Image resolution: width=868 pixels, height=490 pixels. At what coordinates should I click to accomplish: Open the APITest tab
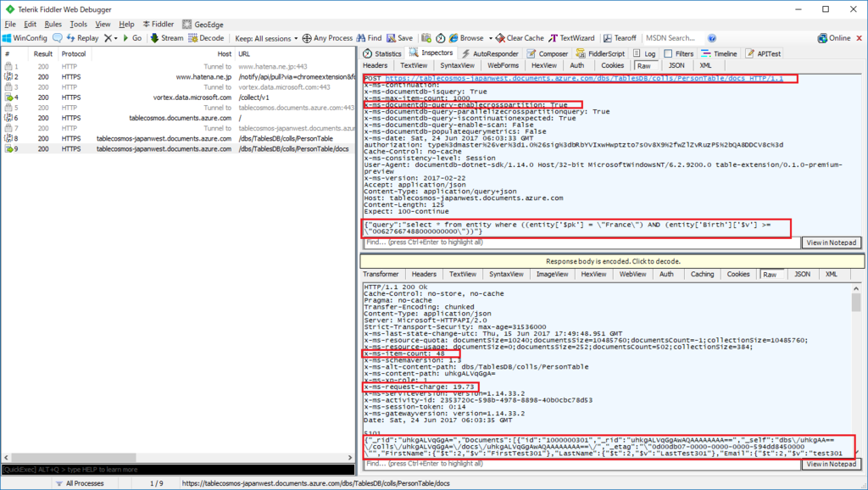click(763, 53)
